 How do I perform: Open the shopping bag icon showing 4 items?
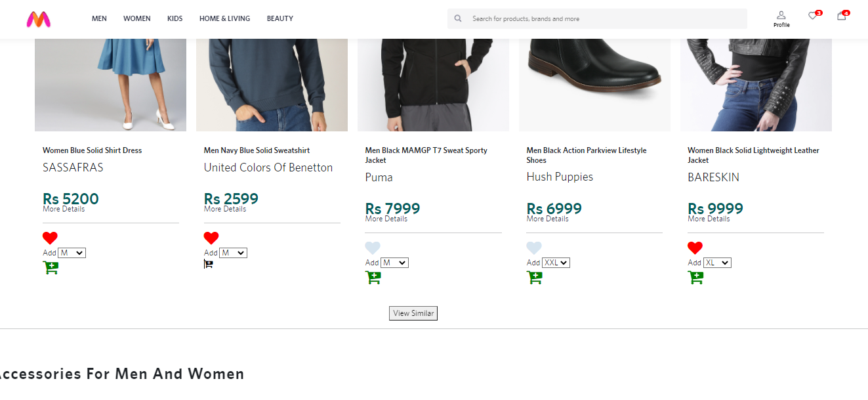[841, 16]
